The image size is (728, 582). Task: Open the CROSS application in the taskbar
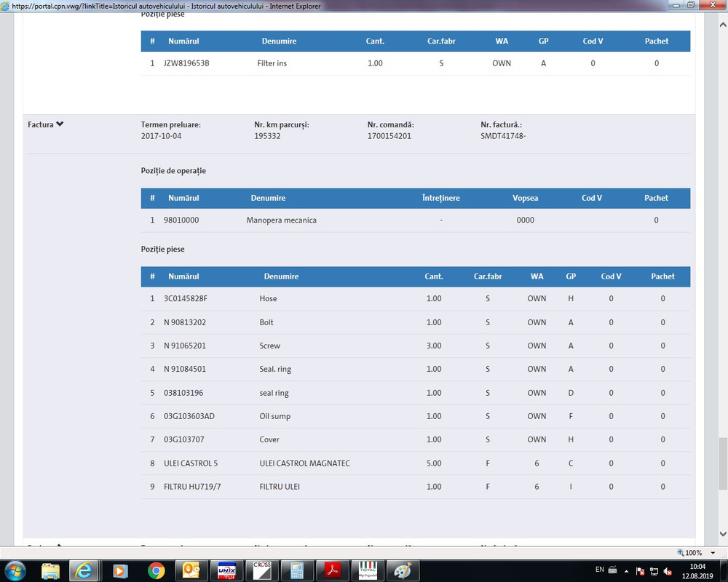coord(262,571)
